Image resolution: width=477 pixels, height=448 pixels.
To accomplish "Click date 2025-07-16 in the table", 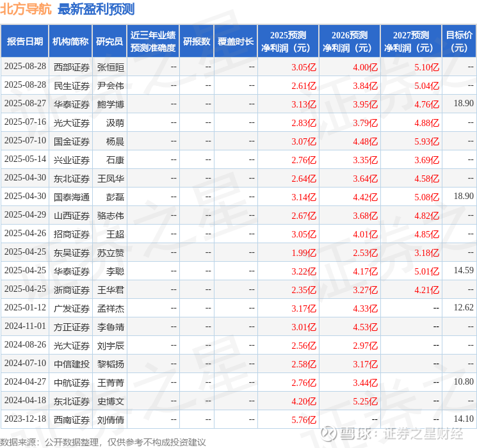I will click(x=25, y=122).
